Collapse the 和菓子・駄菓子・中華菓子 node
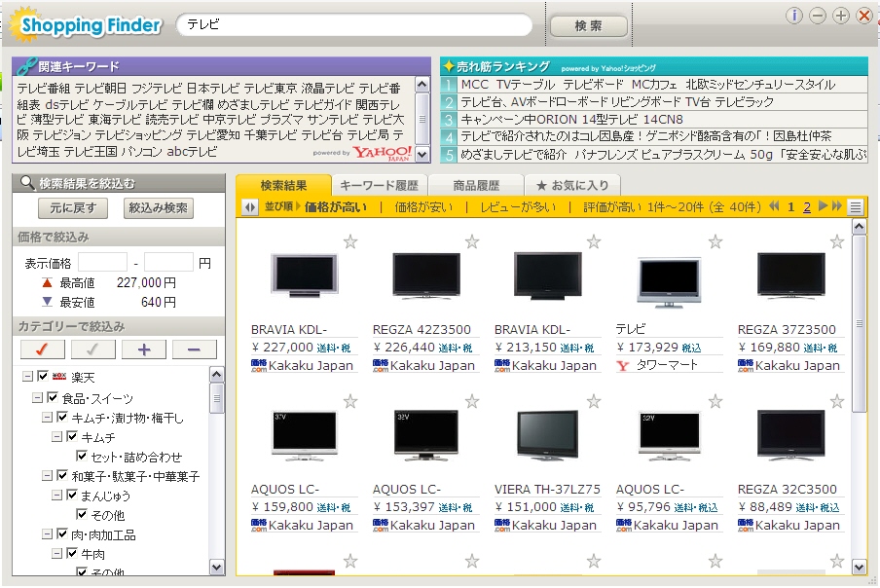Image resolution: width=880 pixels, height=588 pixels. 47,476
